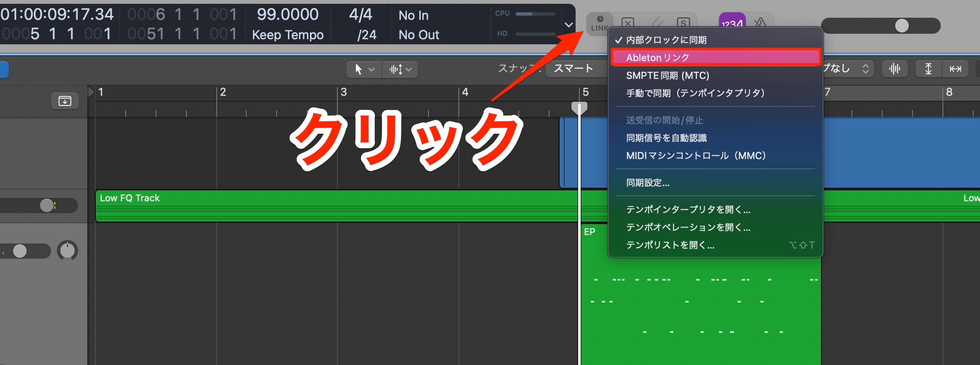
Task: Adjust the EP track volume slider
Action: [20, 251]
